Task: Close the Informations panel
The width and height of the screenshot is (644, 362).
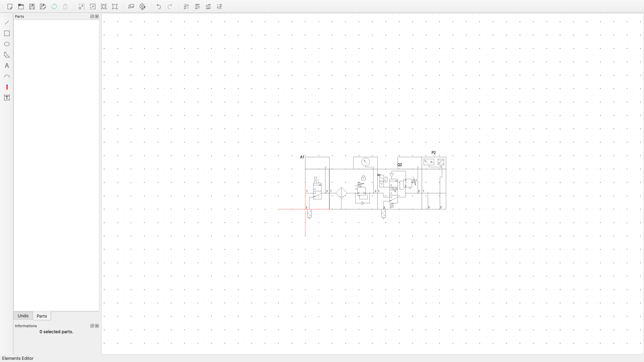Action: coord(97,326)
